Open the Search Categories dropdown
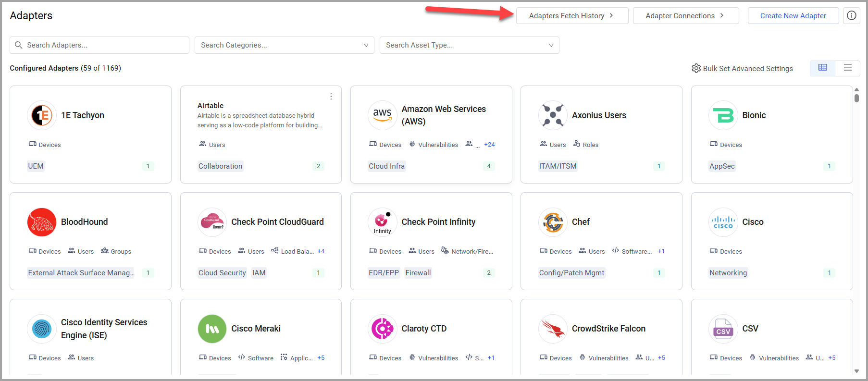This screenshot has height=381, width=868. [285, 45]
